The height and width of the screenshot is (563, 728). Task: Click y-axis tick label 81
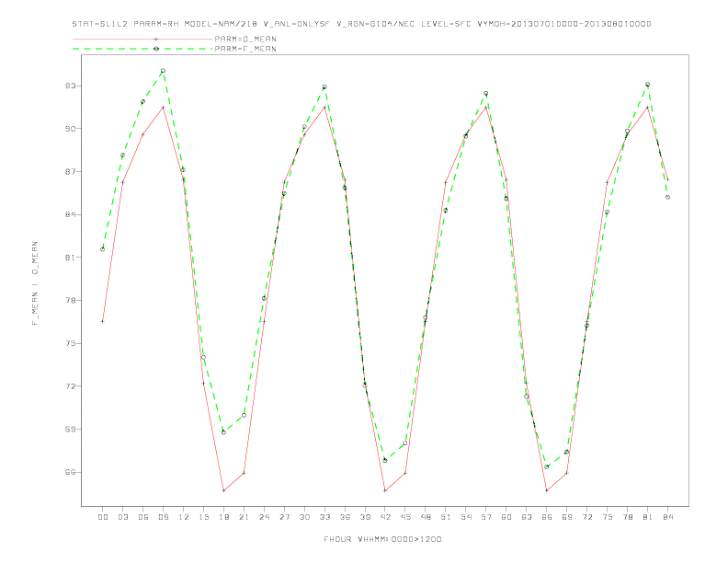click(x=71, y=258)
